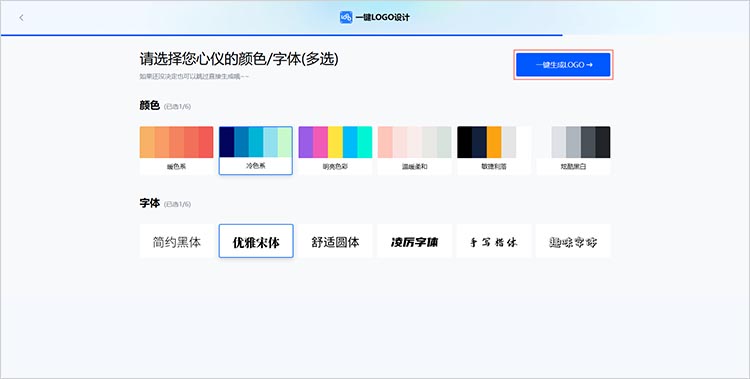The height and width of the screenshot is (379, 750).
Task: Choose the 舒适圆体 font option
Action: click(x=335, y=241)
